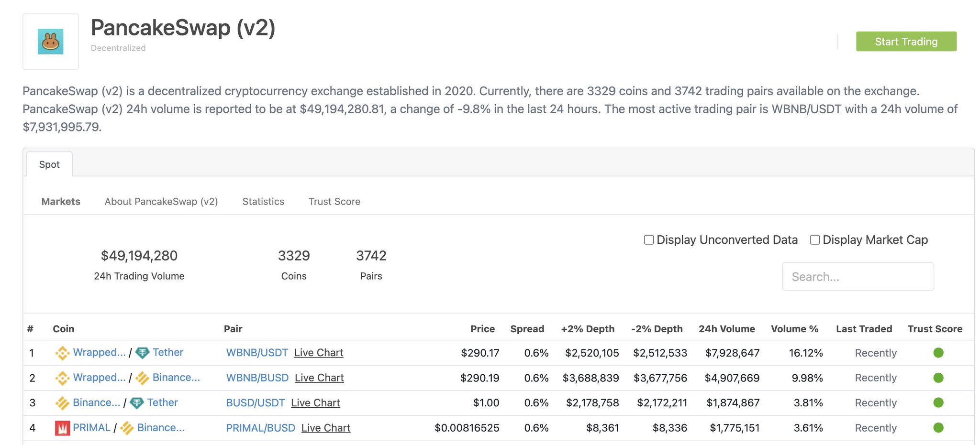This screenshot has height=445, width=980.
Task: Select the Spot tab
Action: tap(49, 164)
